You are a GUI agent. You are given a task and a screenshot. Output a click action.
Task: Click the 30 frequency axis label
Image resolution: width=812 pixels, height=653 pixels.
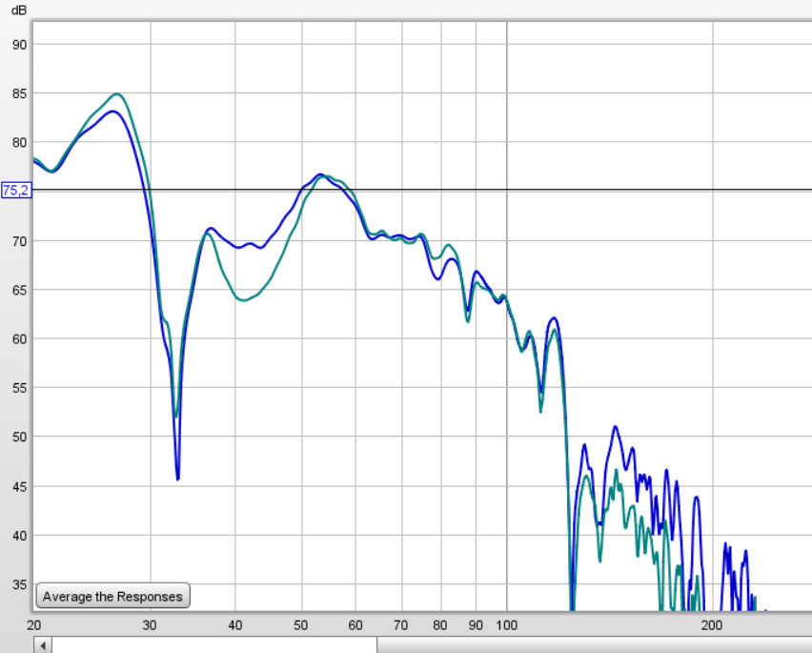pyautogui.click(x=150, y=625)
